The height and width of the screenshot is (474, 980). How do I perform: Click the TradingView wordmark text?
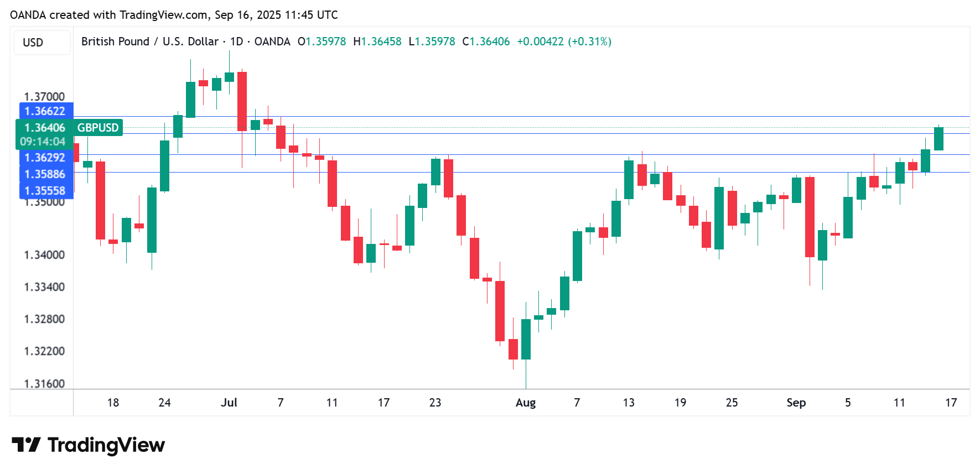click(x=106, y=445)
